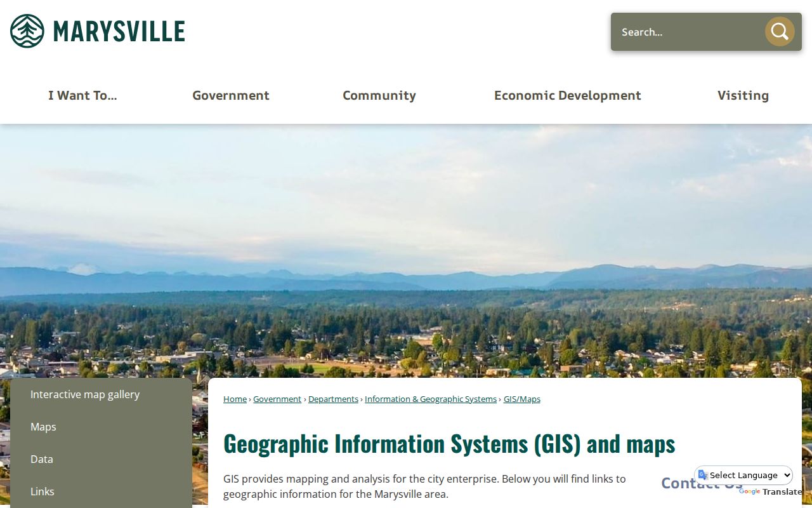
Task: Open the Community menu
Action: coord(379,95)
